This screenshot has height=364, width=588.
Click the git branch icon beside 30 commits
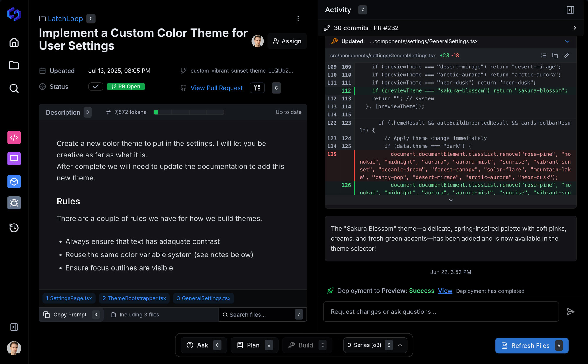(x=327, y=28)
